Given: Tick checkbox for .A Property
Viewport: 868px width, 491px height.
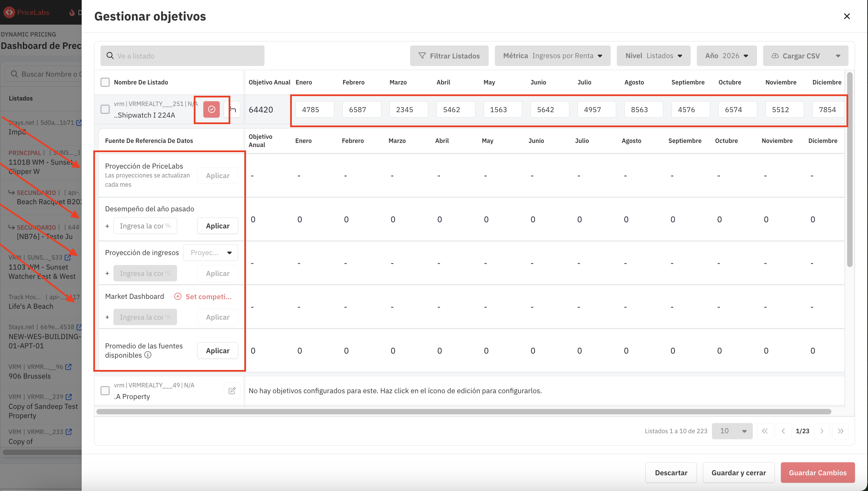Looking at the screenshot, I should click(105, 390).
